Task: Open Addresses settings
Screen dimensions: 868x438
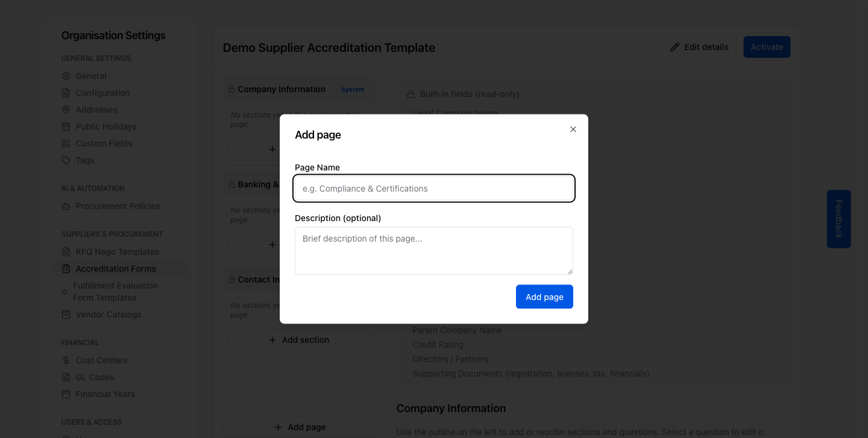Action: tap(96, 110)
